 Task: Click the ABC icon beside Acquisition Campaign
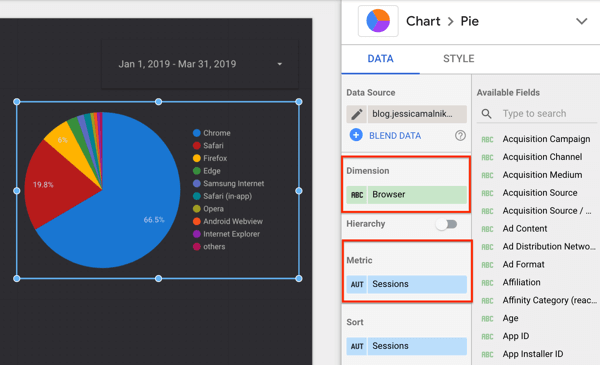[x=487, y=140]
